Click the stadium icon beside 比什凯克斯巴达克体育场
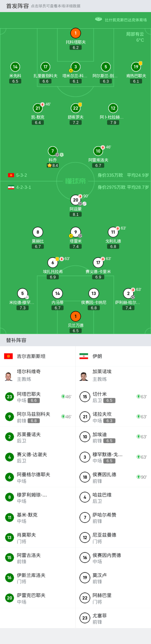 click(x=99, y=19)
